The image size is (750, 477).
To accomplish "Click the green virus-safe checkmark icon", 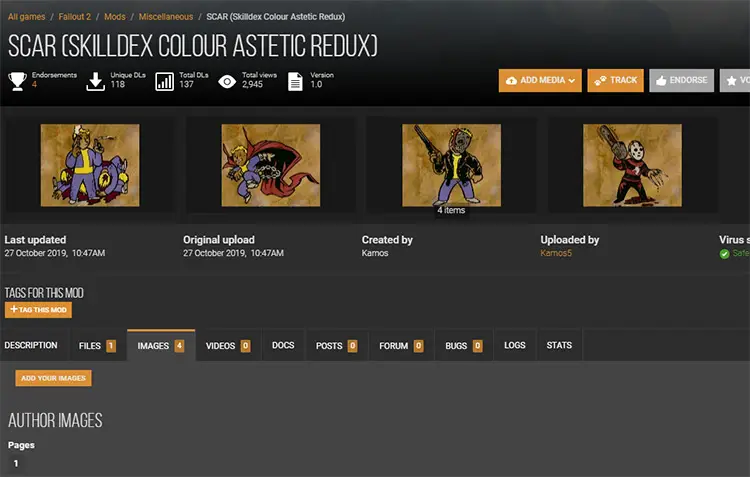I will 724,254.
